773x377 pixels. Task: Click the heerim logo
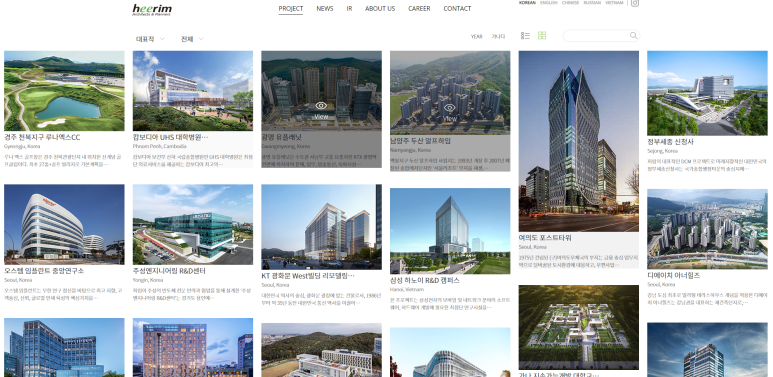pos(152,9)
